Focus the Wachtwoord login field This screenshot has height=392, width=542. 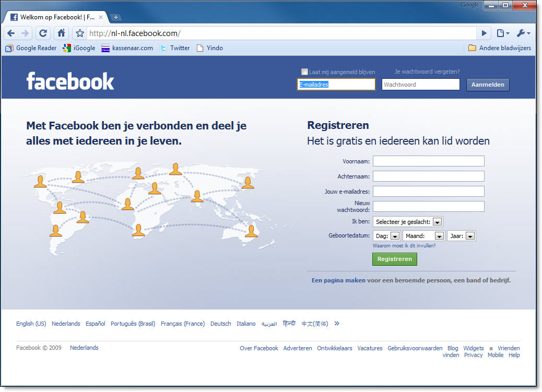pyautogui.click(x=421, y=85)
